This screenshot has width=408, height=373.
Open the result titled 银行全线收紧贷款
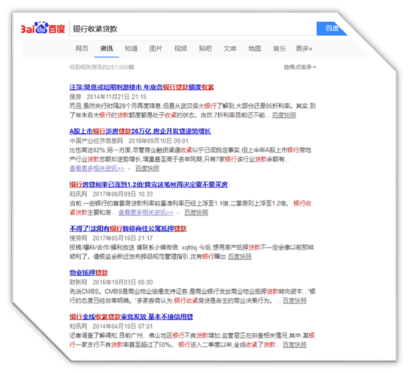pos(131,317)
